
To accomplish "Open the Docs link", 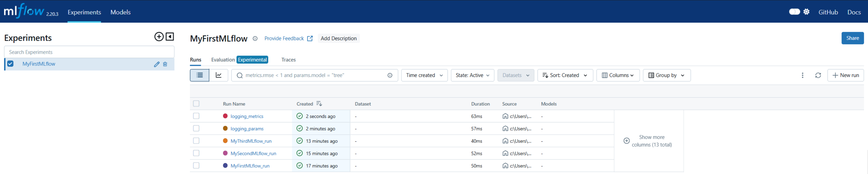I will (854, 12).
